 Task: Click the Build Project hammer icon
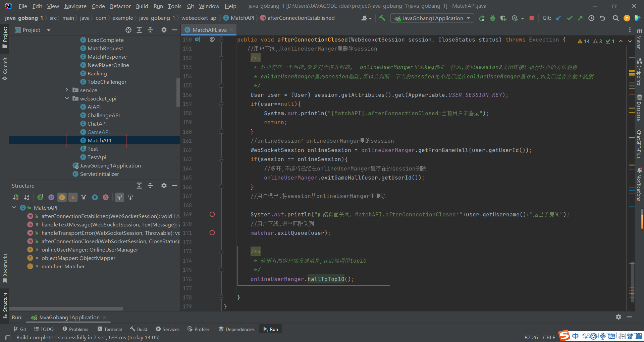[x=382, y=18]
